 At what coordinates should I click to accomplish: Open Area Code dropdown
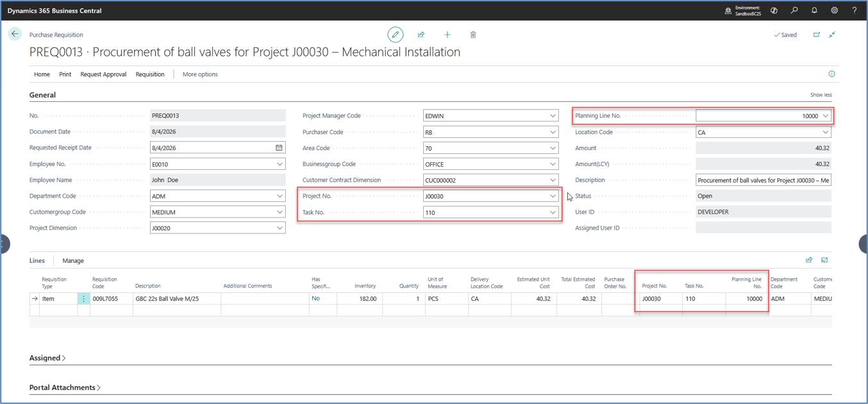tap(553, 148)
